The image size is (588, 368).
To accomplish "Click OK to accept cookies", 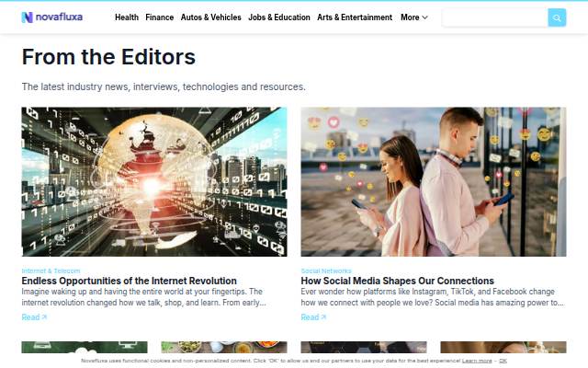I will 503,361.
